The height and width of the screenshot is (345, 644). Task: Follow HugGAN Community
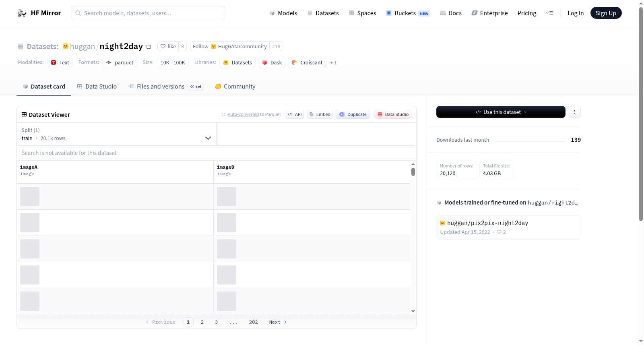pyautogui.click(x=230, y=46)
